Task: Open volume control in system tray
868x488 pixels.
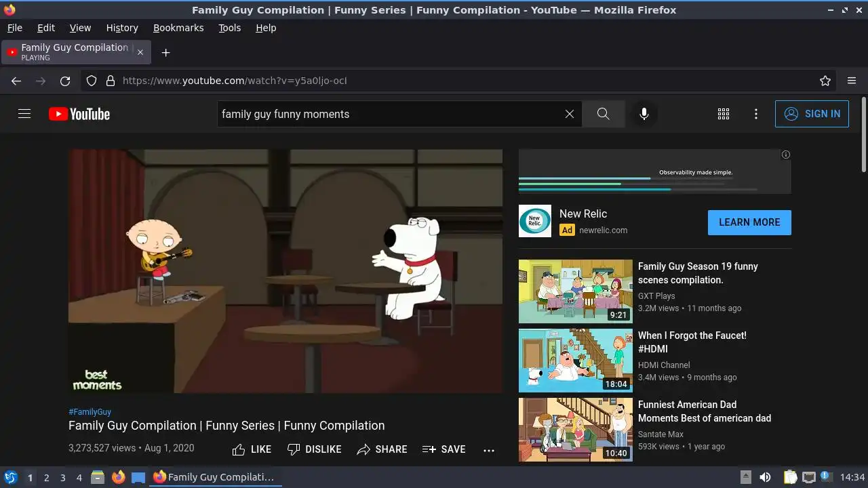Action: [x=765, y=477]
